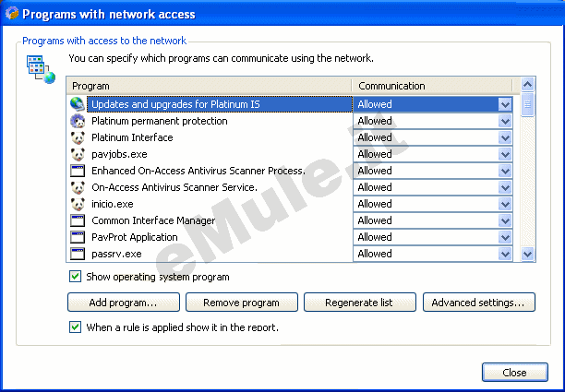
Task: Click the Communication column header
Action: (432, 86)
